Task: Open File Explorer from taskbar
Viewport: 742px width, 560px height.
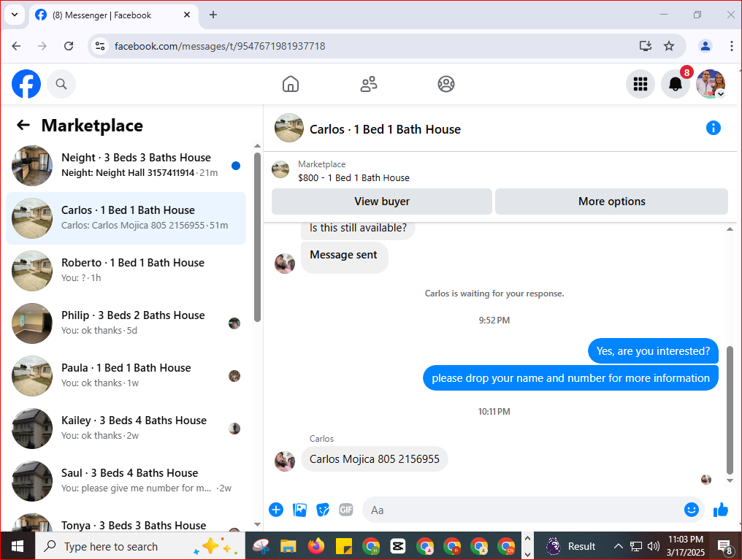Action: coord(288,546)
